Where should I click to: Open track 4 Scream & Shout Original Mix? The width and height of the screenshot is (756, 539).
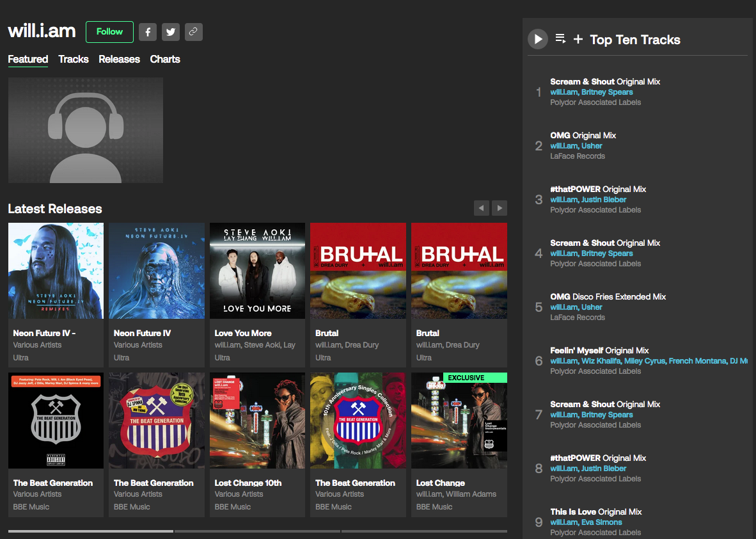[605, 243]
